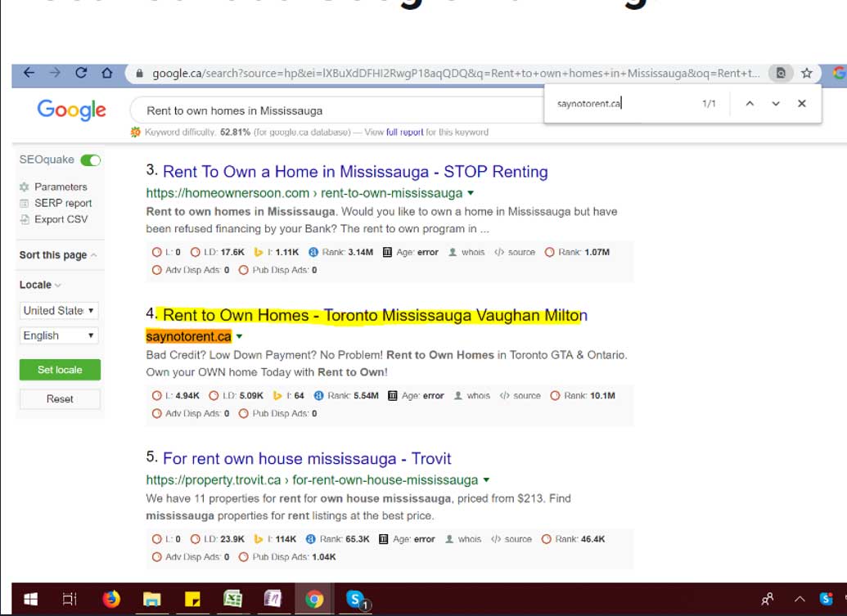Bookmark this page with the star icon
Image resolution: width=847 pixels, height=616 pixels.
806,73
